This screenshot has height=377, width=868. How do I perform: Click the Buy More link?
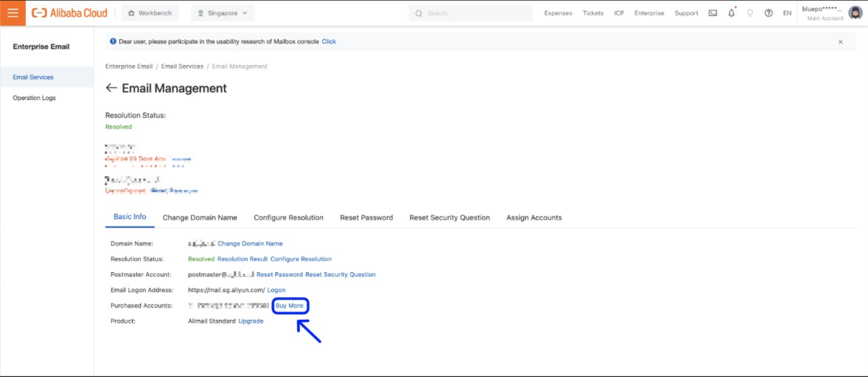pyautogui.click(x=290, y=306)
